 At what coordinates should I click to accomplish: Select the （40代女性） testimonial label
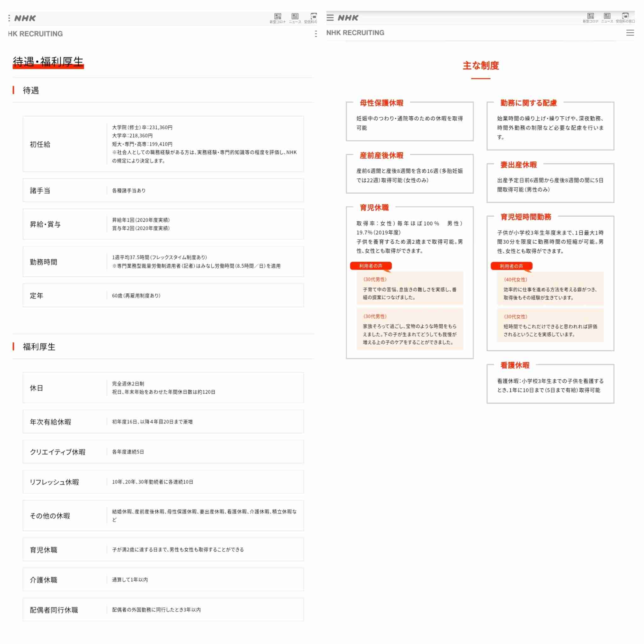click(x=515, y=280)
